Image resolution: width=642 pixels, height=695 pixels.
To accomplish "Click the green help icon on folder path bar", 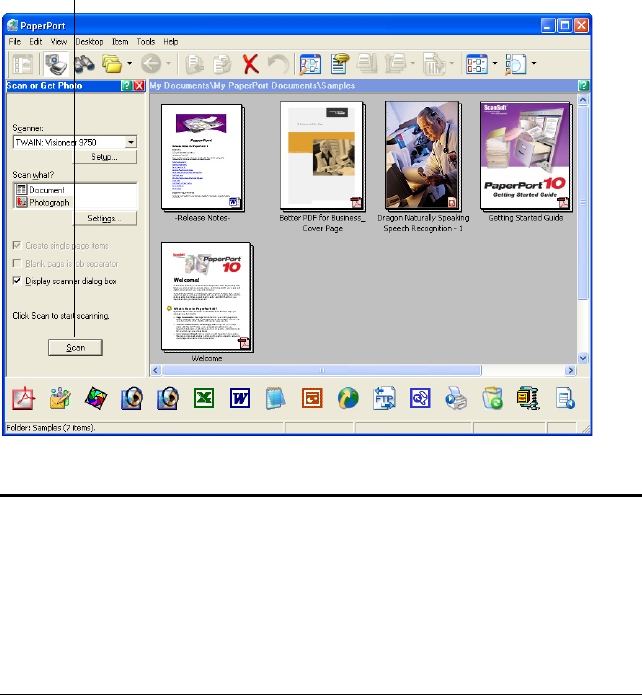I will [583, 86].
